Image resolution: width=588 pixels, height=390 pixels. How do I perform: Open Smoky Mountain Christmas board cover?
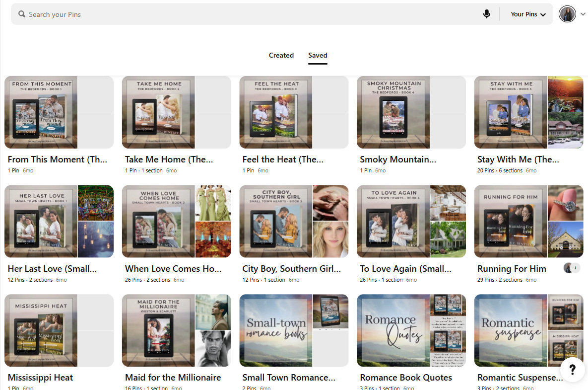click(x=393, y=112)
